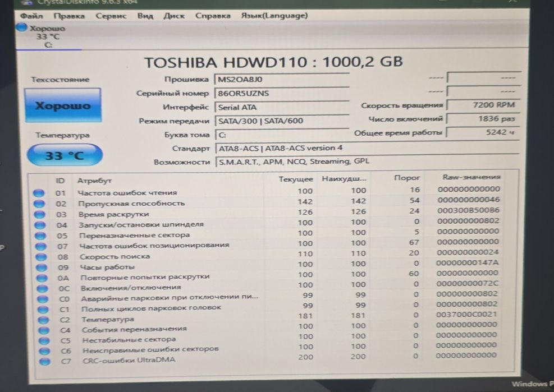
Task: Select the Скорость поиска attribute text
Action: point(115,256)
